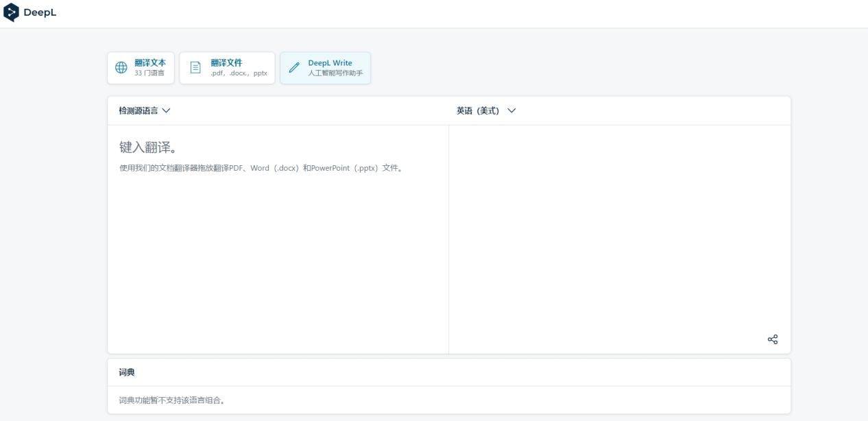Switch to the 翻译文件 tab
The height and width of the screenshot is (421, 868).
(x=227, y=68)
